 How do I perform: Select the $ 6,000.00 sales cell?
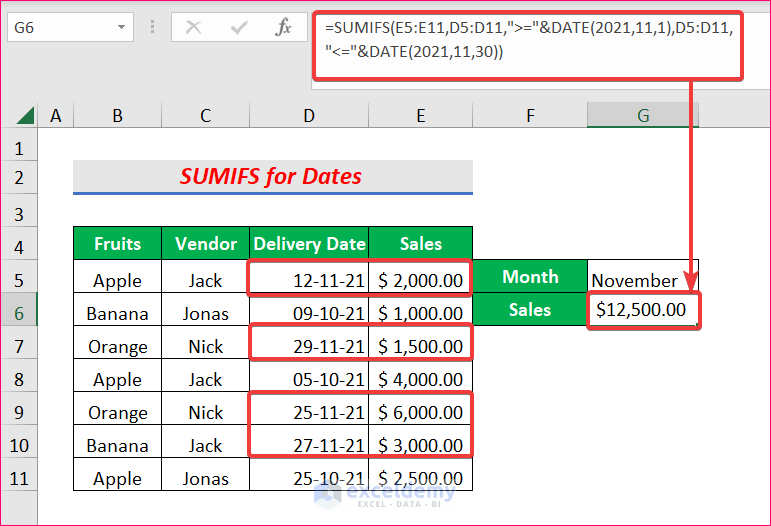(420, 412)
